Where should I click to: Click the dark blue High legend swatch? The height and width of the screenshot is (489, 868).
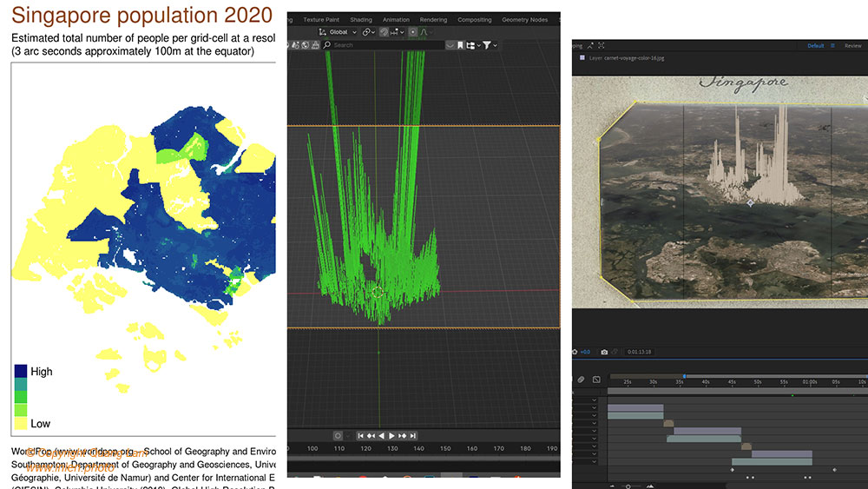point(21,371)
